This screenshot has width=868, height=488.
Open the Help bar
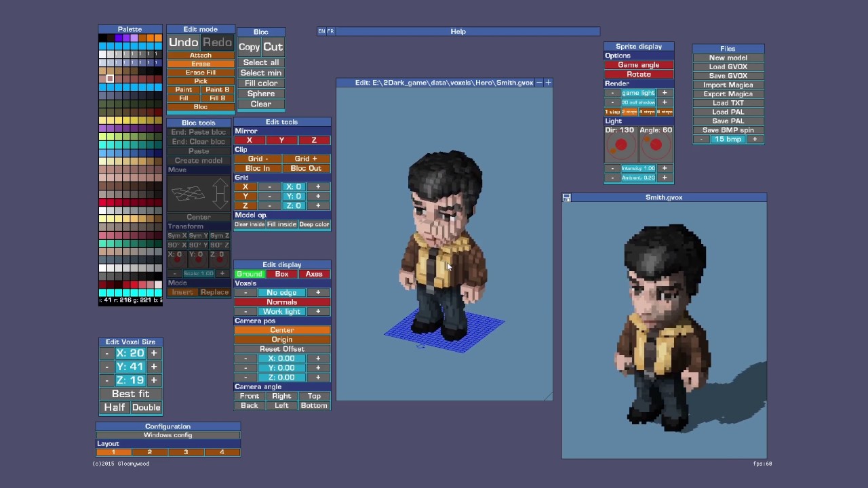458,31
